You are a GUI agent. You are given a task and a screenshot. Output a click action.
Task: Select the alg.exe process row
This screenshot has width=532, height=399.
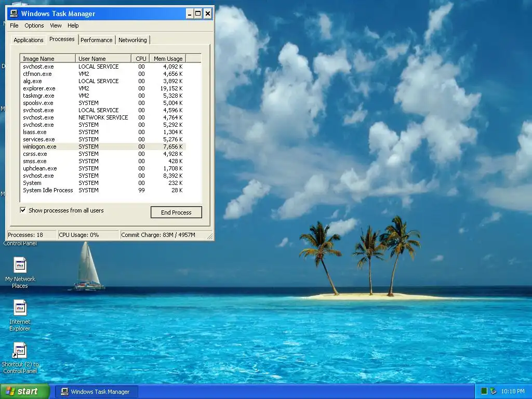[103, 81]
